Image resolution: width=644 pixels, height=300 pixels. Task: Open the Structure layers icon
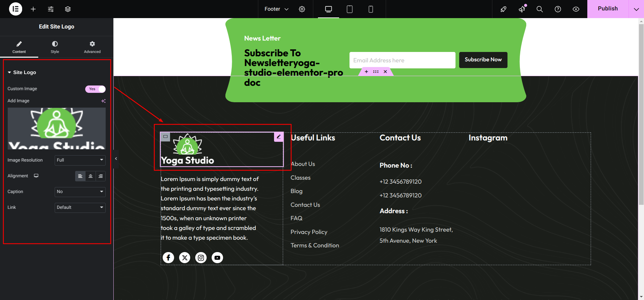click(68, 9)
